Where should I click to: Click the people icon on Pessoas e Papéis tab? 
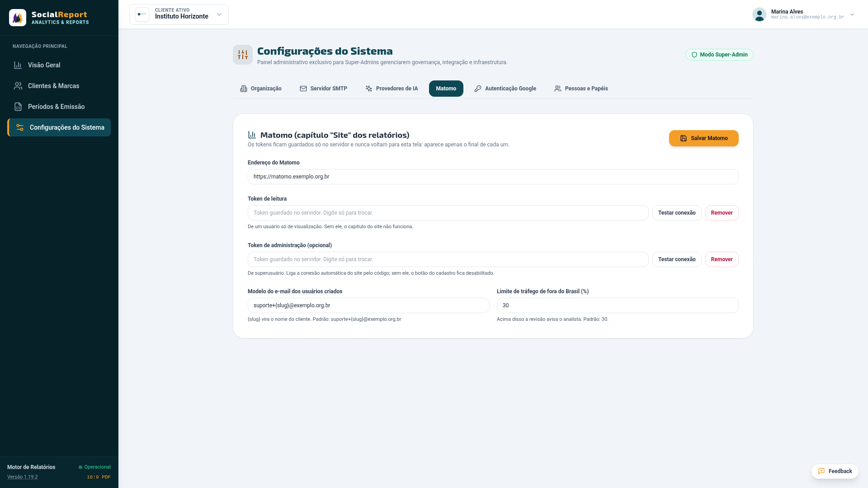pyautogui.click(x=558, y=89)
